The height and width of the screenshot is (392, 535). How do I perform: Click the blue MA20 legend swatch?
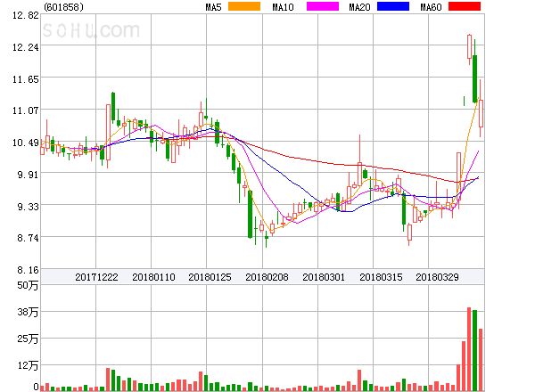[x=393, y=6]
